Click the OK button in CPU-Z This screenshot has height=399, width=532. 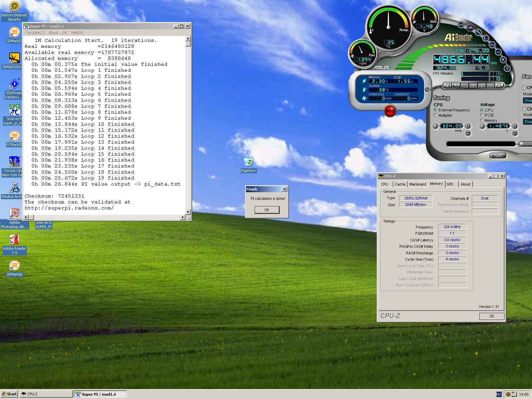coord(492,316)
